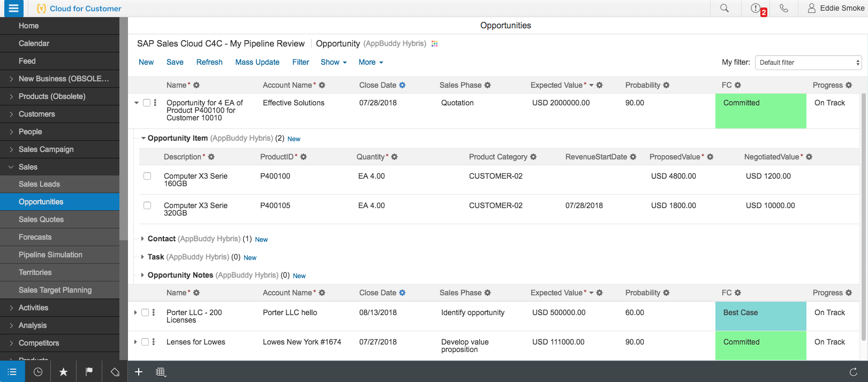Expand the Lenses for Lowes row

(x=135, y=342)
